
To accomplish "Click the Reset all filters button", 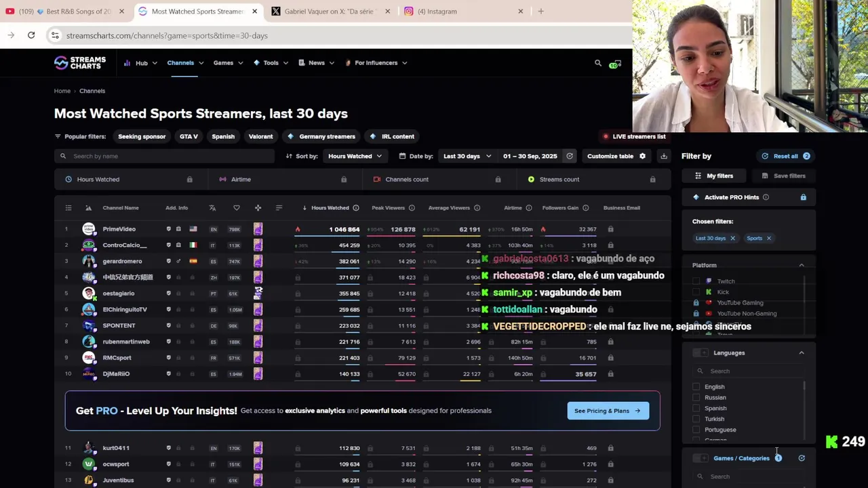I will 785,157.
